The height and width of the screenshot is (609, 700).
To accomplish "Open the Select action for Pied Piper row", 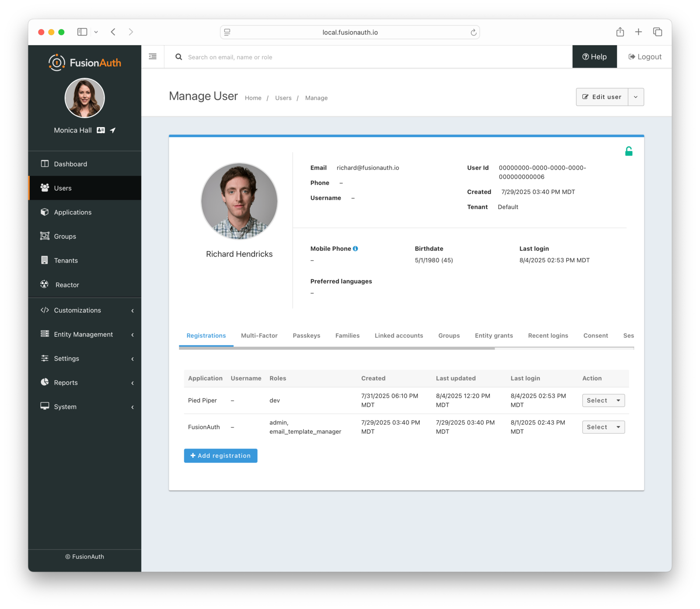I will pos(603,400).
